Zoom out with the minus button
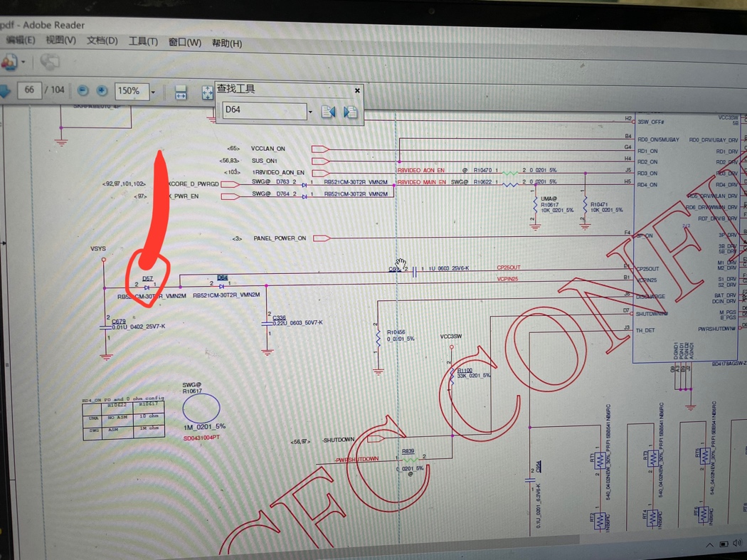Image resolution: width=747 pixels, height=560 pixels. tap(83, 90)
